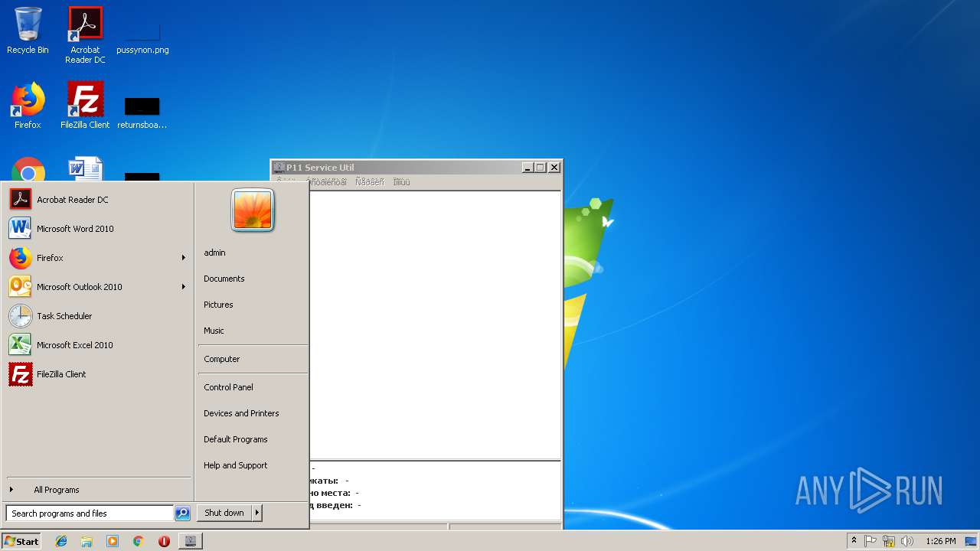
Task: Open the Firefox desktop shortcut
Action: tap(28, 105)
